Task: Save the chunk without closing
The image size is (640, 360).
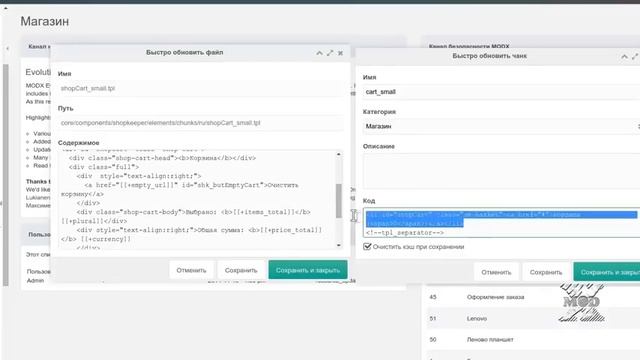Action: 546,272
